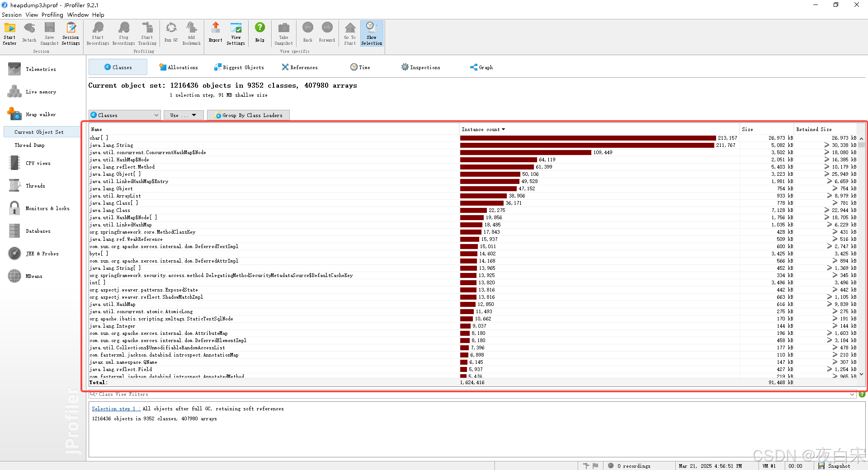Switch to the Inspections tab
The height and width of the screenshot is (470, 868).
click(421, 67)
